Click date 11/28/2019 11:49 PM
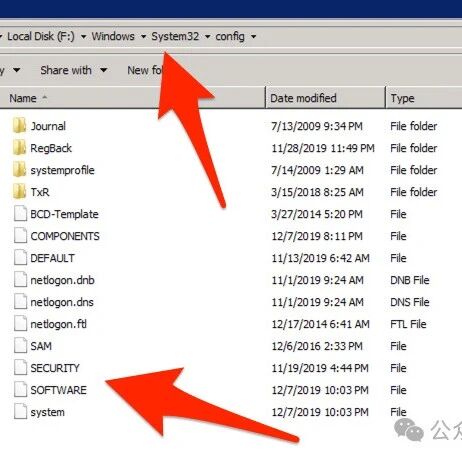Viewport: 462px width, 462px height. pyautogui.click(x=323, y=148)
